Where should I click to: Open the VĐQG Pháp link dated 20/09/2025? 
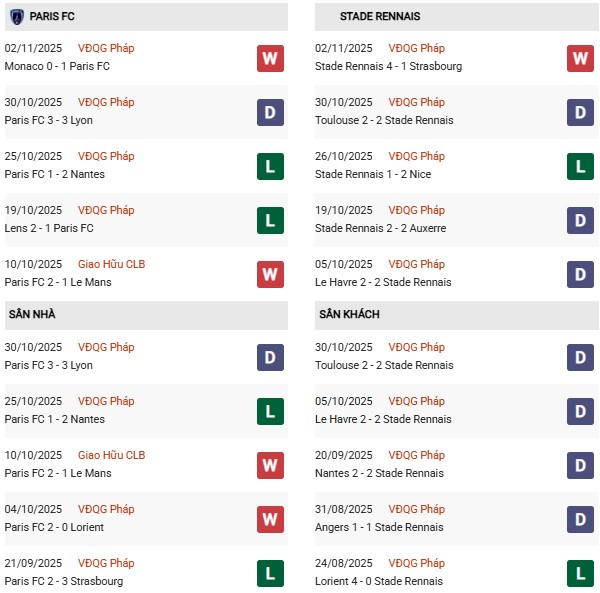pyautogui.click(x=419, y=456)
